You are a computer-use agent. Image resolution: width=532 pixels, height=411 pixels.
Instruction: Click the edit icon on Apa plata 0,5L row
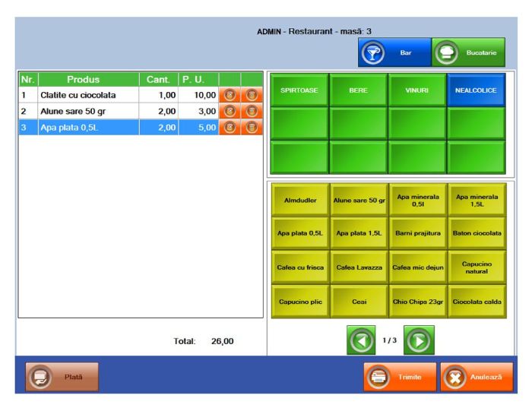[x=230, y=128]
